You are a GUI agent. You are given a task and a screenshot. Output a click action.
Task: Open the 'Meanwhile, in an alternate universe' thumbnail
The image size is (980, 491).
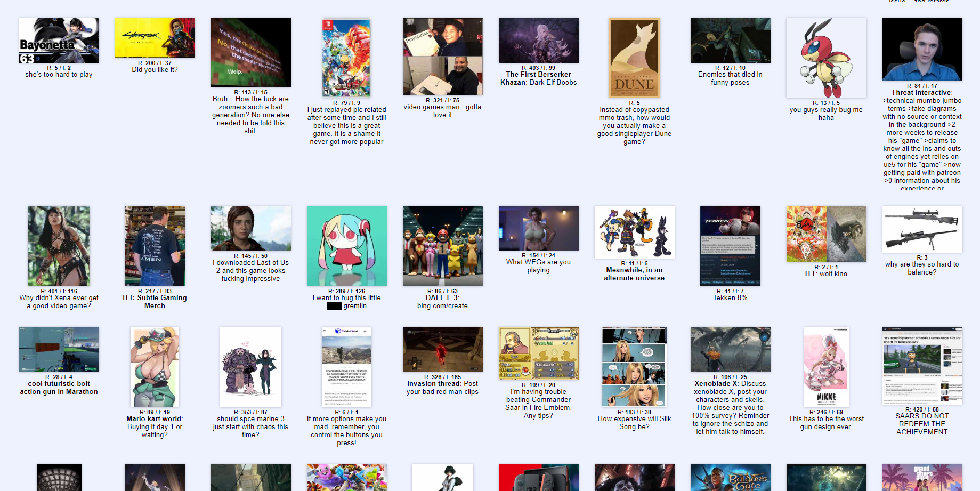[634, 232]
